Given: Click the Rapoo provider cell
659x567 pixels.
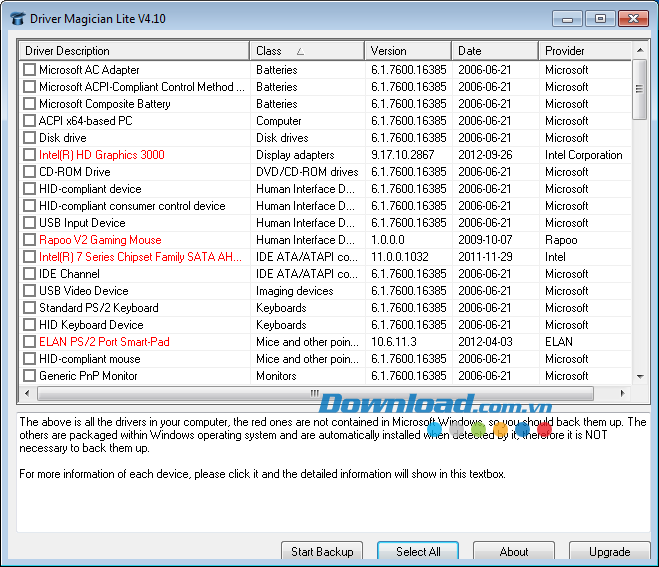Looking at the screenshot, I should pos(561,240).
